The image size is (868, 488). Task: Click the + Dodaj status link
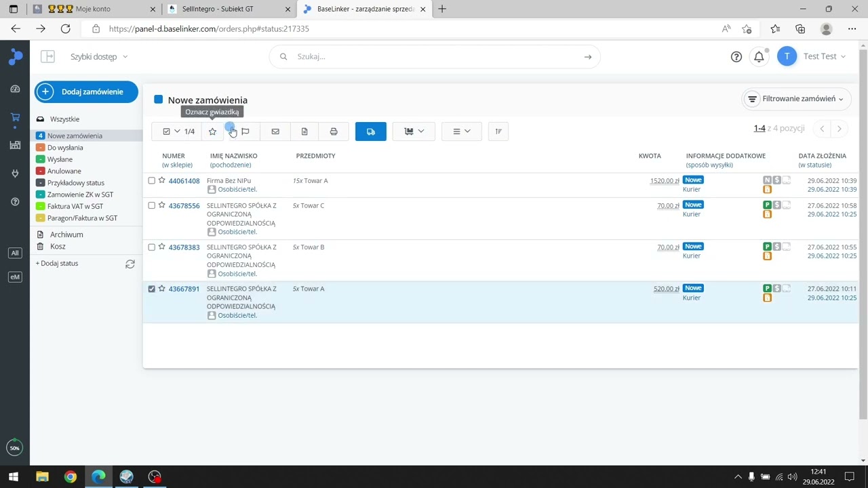(x=57, y=264)
